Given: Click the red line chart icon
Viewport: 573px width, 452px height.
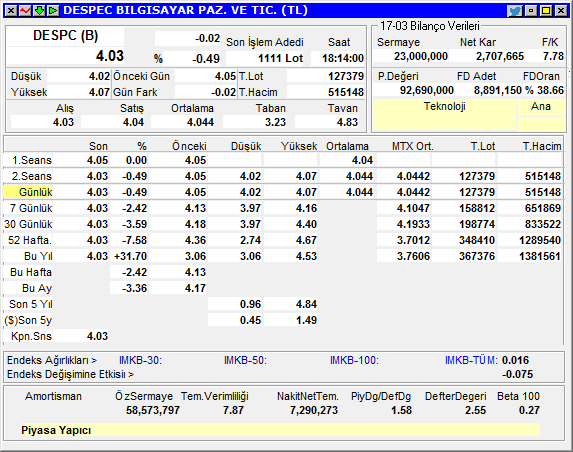Looking at the screenshot, I should pos(25,11).
